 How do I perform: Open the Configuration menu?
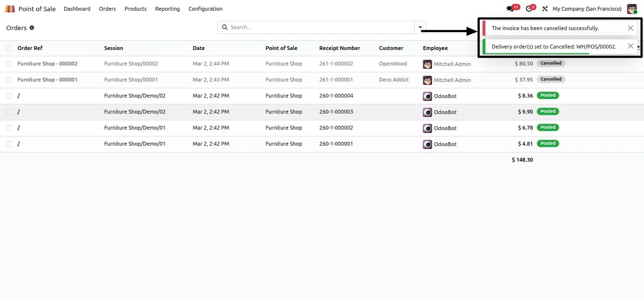click(206, 9)
